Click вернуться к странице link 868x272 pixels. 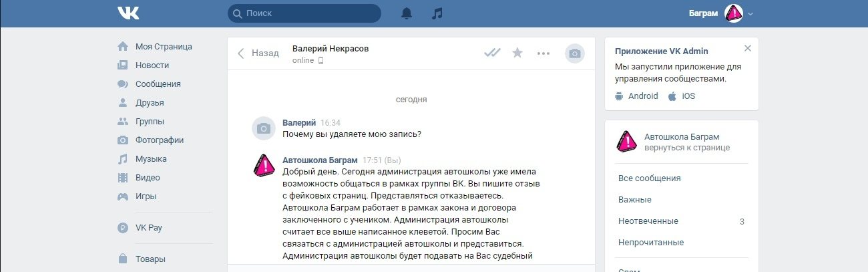tap(687, 148)
